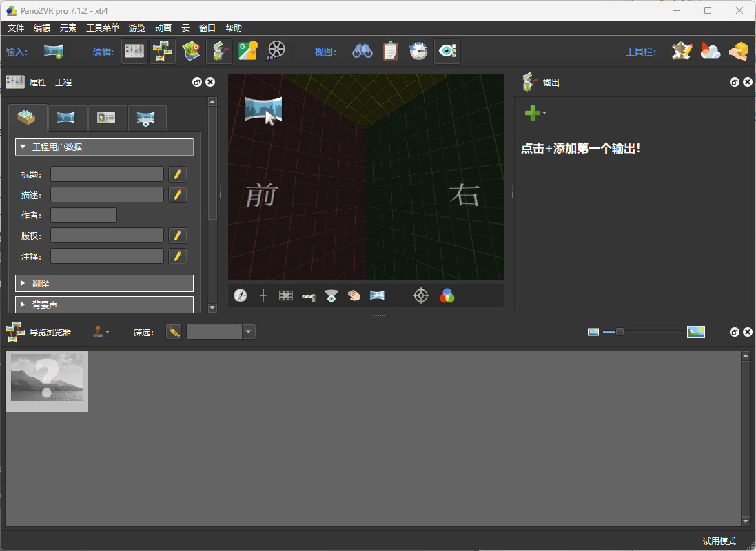Viewport: 756px width, 551px height.
Task: Close the 属性 - 工程 panel
Action: 210,82
